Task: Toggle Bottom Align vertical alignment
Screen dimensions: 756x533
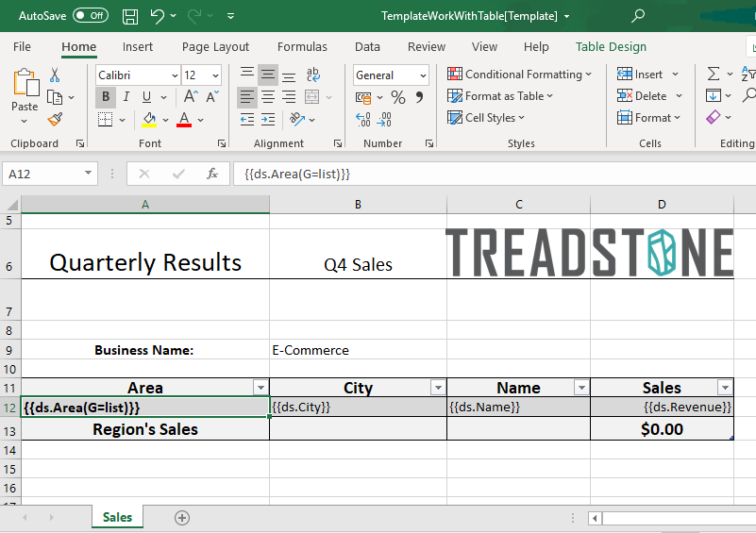Action: pyautogui.click(x=289, y=75)
